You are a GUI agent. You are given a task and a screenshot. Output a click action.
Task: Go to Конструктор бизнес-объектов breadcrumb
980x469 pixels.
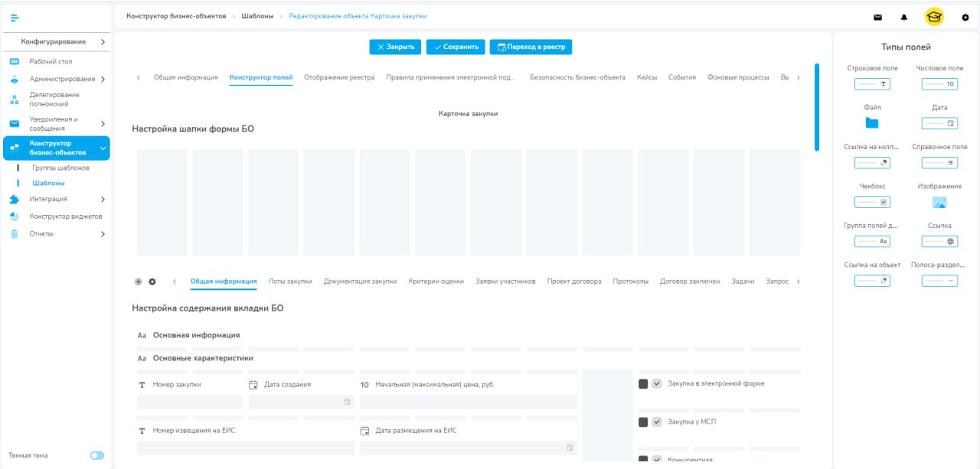pos(176,16)
